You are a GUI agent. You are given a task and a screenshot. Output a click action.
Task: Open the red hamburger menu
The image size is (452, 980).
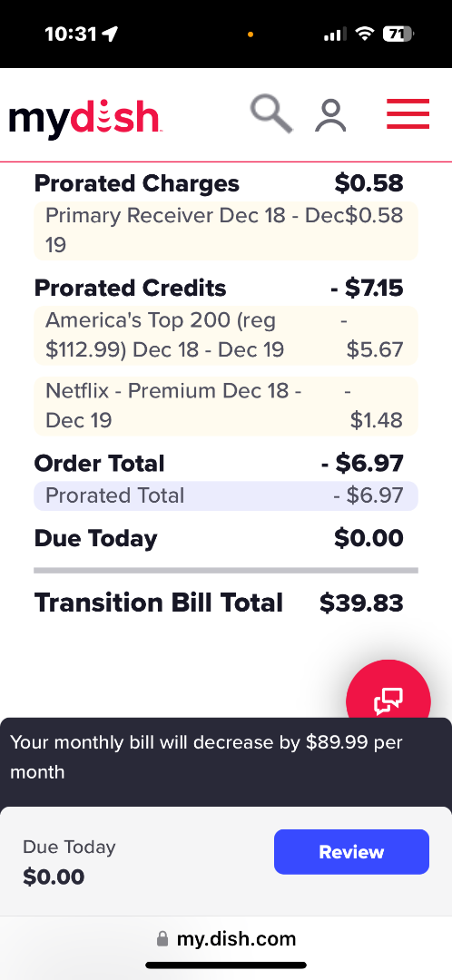408,113
